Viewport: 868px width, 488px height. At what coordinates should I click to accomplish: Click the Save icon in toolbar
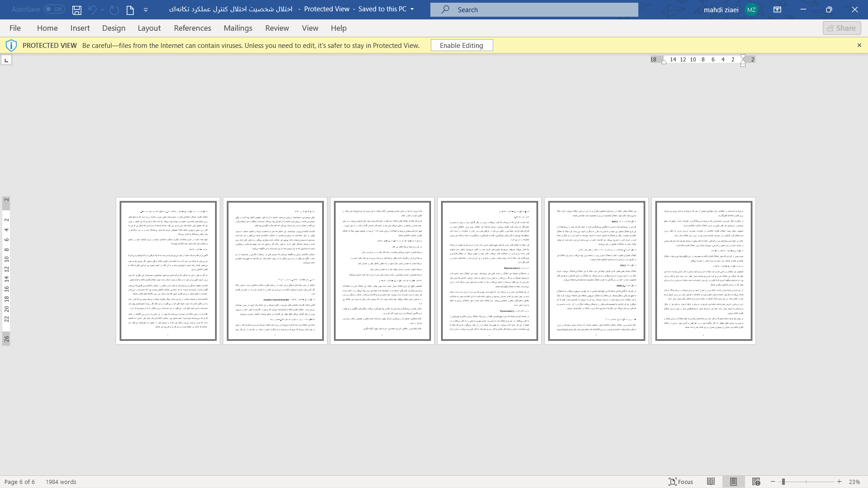click(76, 9)
